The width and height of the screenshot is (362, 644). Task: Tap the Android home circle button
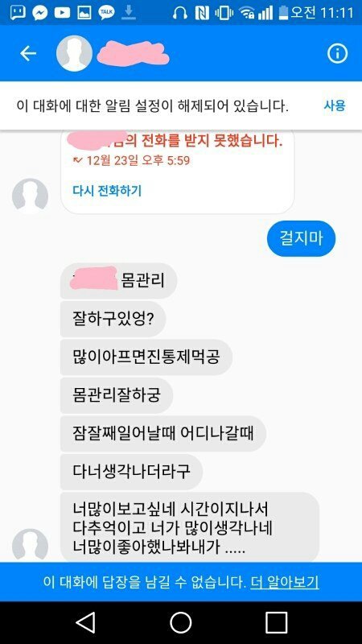pos(180,622)
